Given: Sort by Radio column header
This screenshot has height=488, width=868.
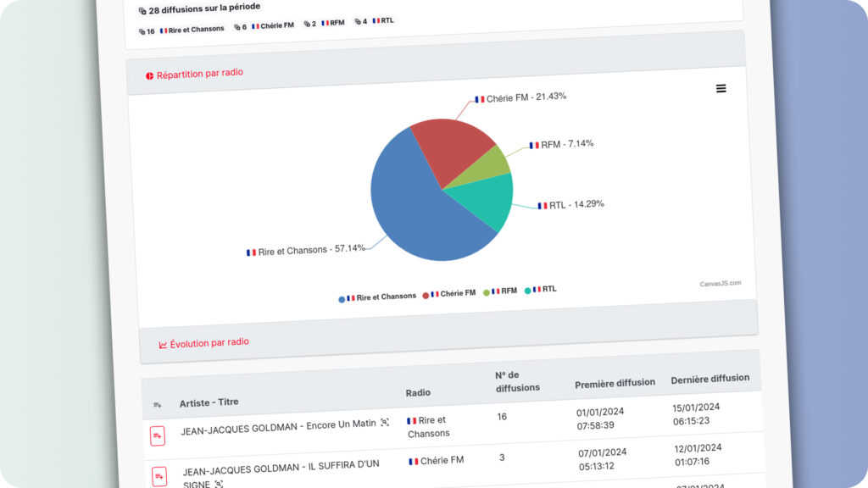Looking at the screenshot, I should [x=418, y=393].
